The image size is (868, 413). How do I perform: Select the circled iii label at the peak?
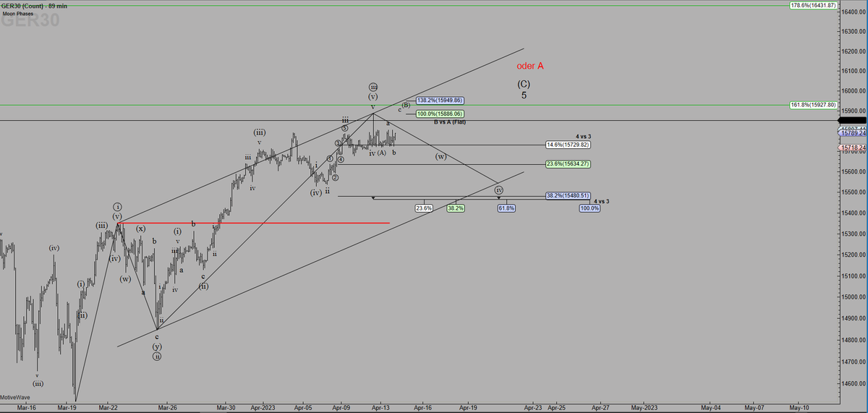pos(373,86)
